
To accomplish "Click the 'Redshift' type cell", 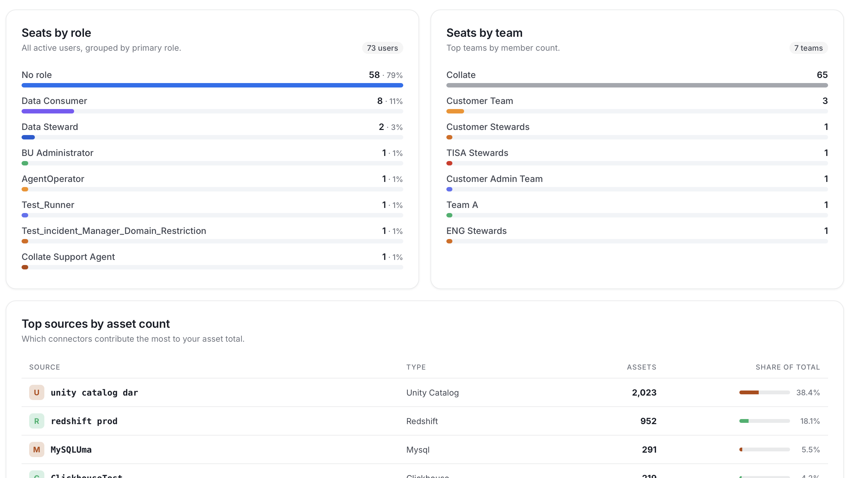I will (422, 421).
